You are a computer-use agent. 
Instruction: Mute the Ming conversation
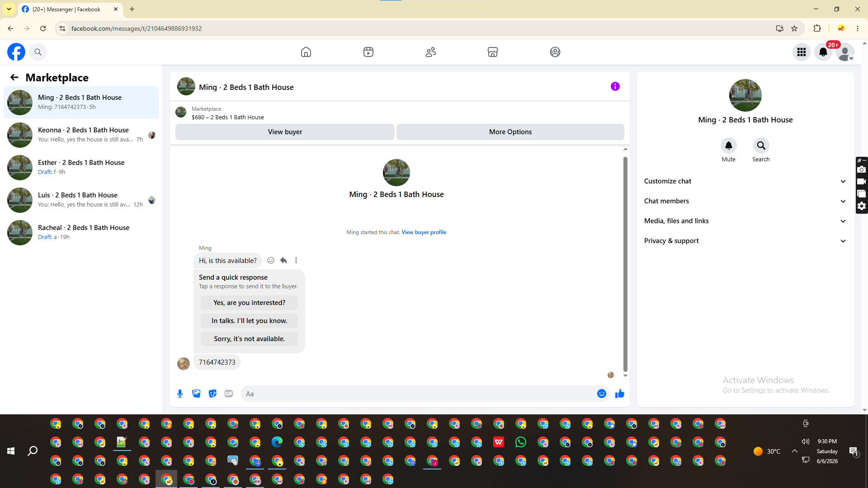coord(729,145)
